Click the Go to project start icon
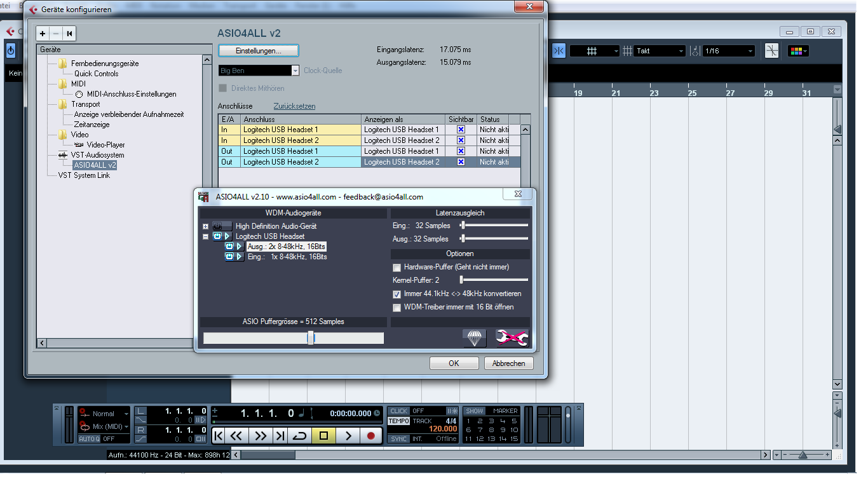This screenshot has width=868, height=488. 218,436
